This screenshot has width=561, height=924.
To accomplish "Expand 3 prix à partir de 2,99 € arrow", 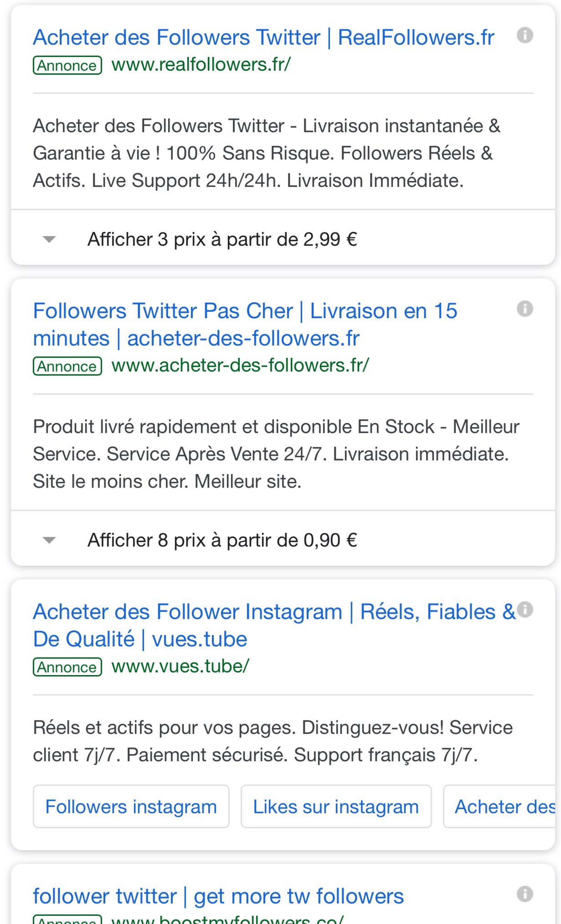I will click(x=49, y=239).
